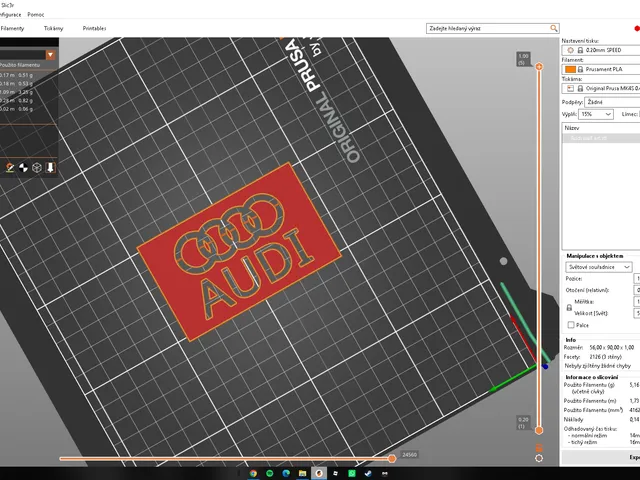The image size is (640, 480).
Task: Open the Podpěry supports dropdown
Action: [x=612, y=102]
